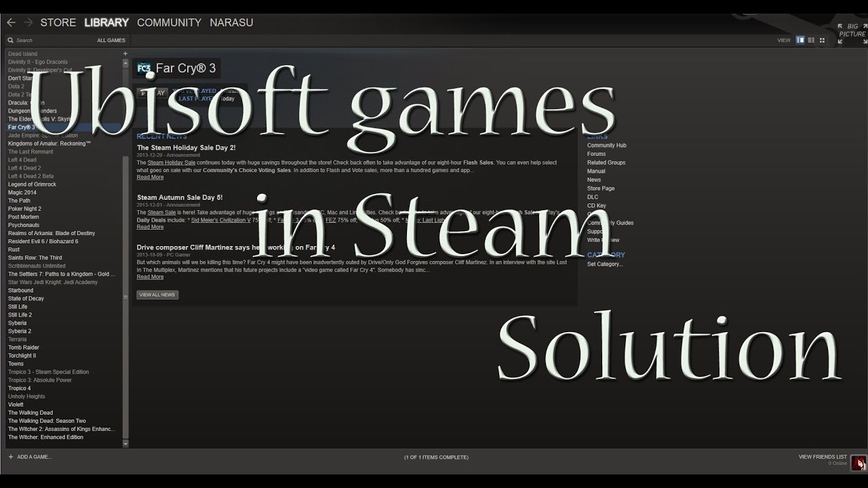Open the ALL GAMES filter dropdown
The width and height of the screenshot is (868, 488).
(111, 41)
